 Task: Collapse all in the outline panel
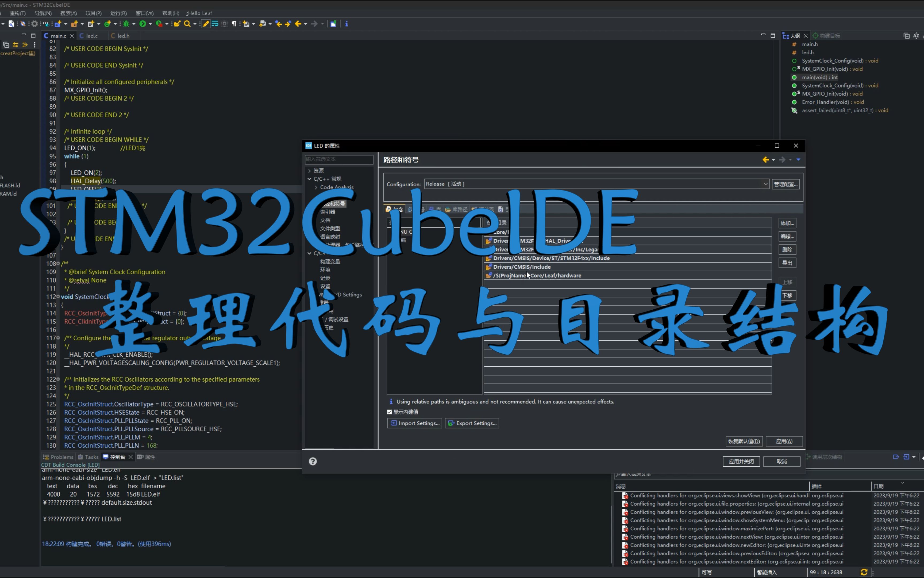[906, 36]
